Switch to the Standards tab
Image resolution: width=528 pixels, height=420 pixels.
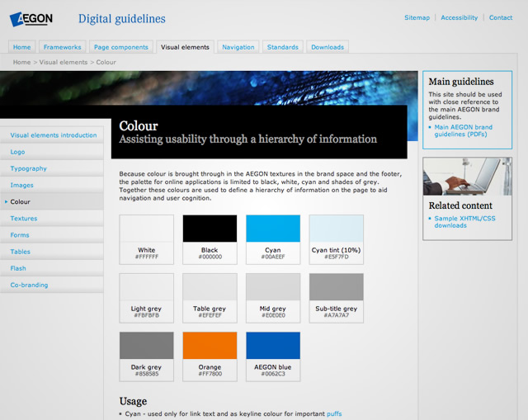282,47
